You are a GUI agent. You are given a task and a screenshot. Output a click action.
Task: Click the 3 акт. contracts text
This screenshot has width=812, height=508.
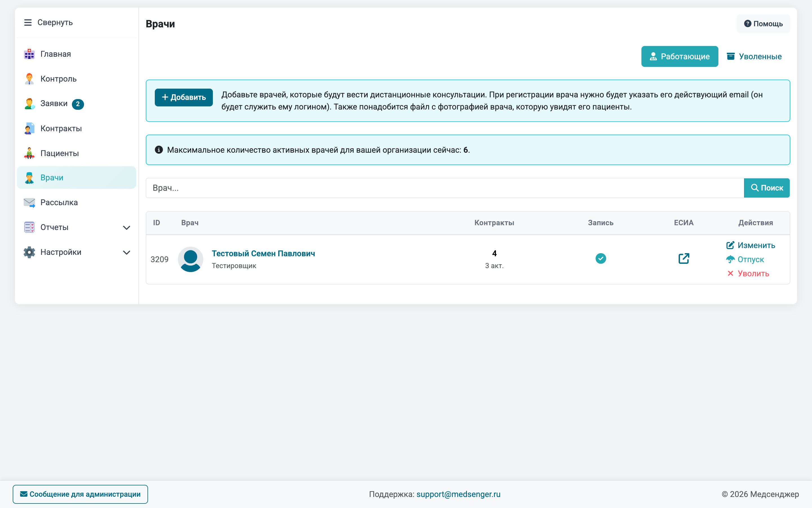(x=494, y=266)
